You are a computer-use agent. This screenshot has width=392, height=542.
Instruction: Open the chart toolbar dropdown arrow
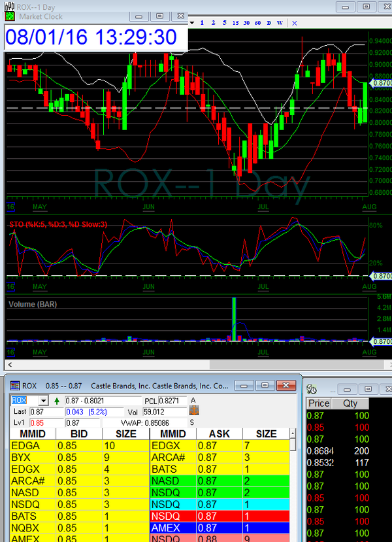192,23
